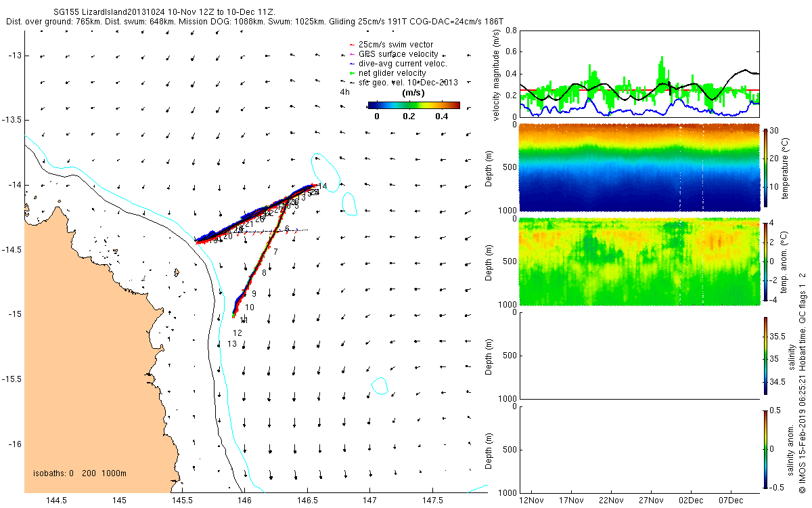Image resolution: width=812 pixels, height=508 pixels.
Task: Click waypoint label '8' on glider track
Action: tap(264, 273)
